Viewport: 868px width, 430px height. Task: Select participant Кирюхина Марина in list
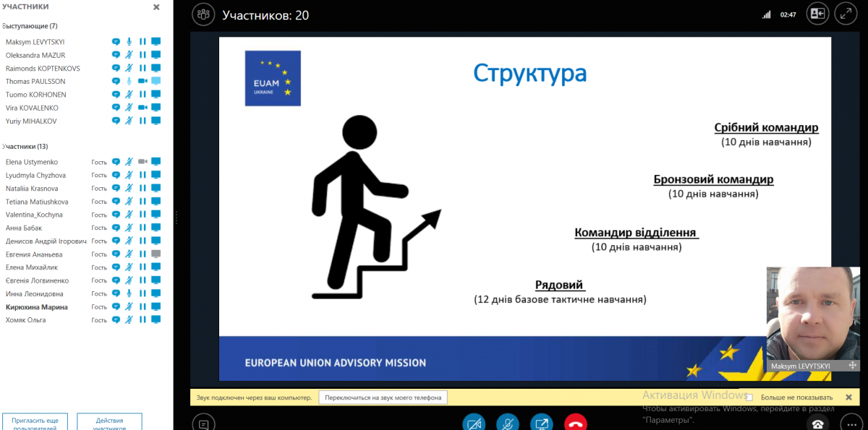pyautogui.click(x=37, y=307)
